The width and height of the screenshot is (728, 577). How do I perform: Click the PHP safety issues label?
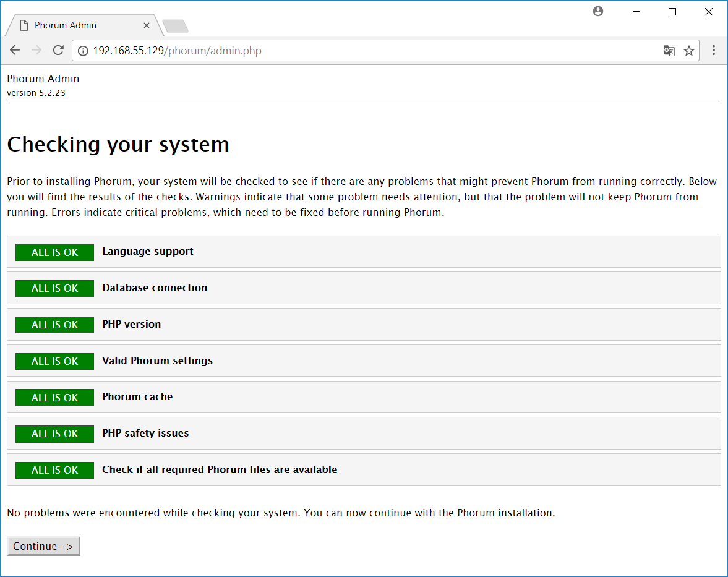(145, 433)
